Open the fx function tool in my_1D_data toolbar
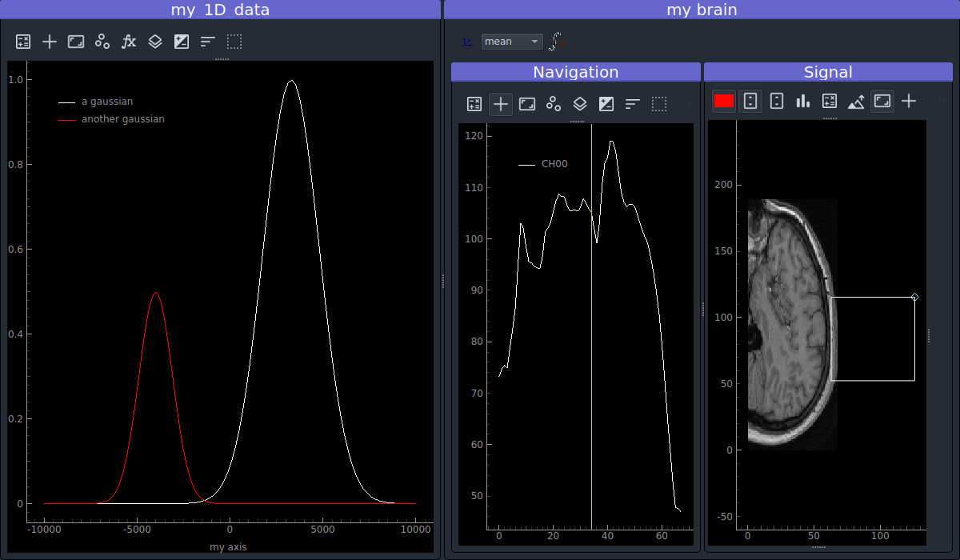Screen dimensions: 960x560 coord(129,42)
